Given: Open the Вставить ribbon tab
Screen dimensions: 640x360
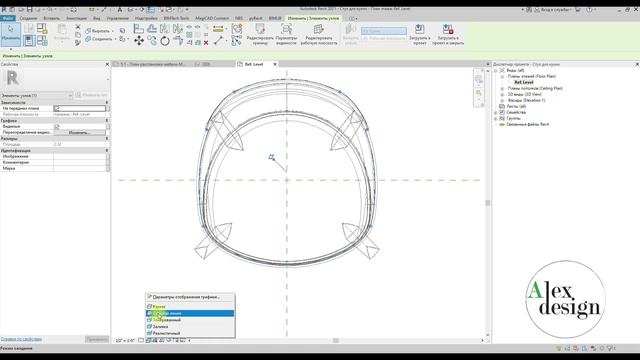Looking at the screenshot, I should [x=51, y=18].
